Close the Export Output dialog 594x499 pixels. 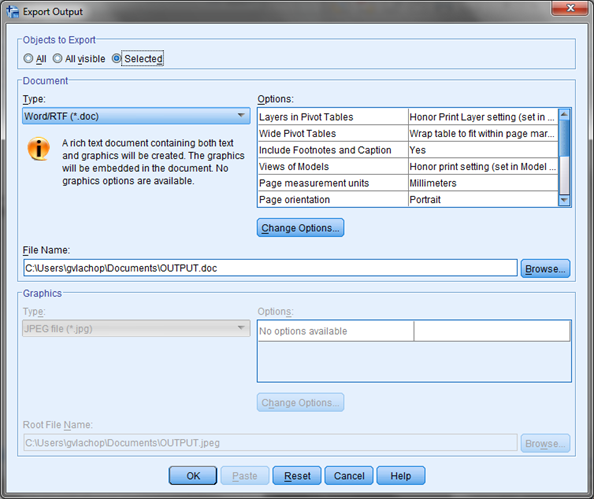[571, 8]
